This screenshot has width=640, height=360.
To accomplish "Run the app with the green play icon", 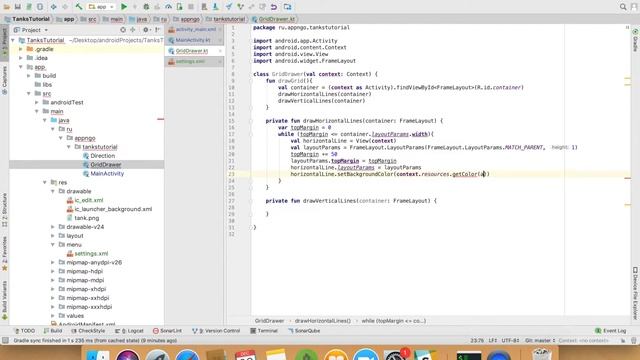I will pos(124,7).
